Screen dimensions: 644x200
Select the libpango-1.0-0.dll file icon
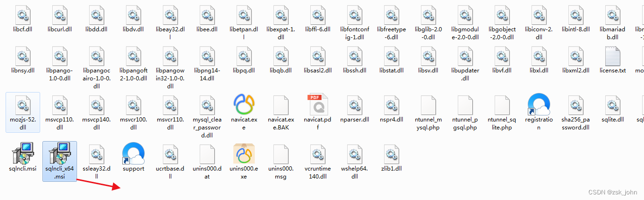(x=60, y=56)
